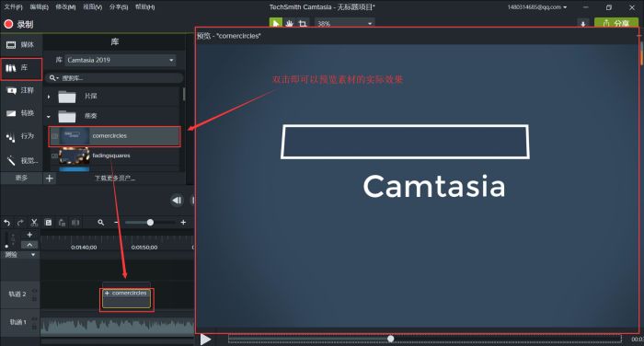
Task: Open the visual effects wand tab
Action: (20, 160)
